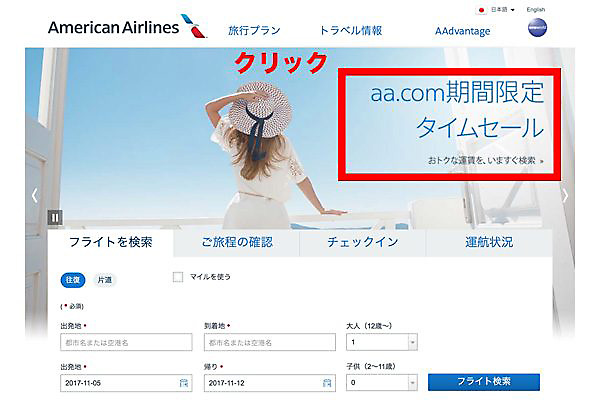Click the oneworld alliance round icon
The width and height of the screenshot is (600, 400).
coord(537,28)
